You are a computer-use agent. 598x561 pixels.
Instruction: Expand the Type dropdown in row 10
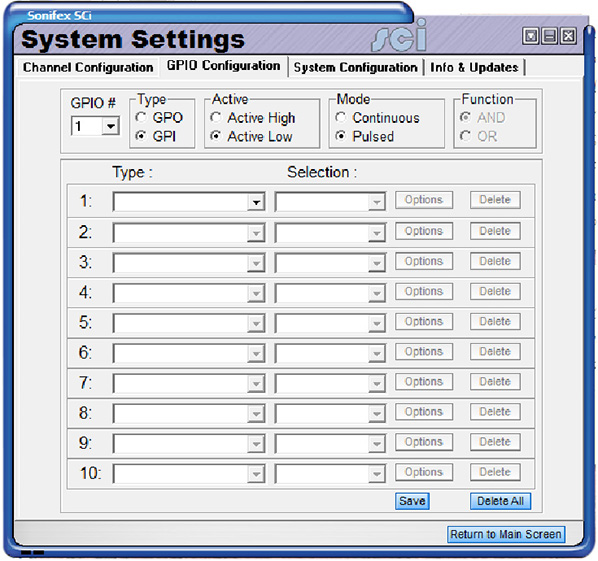(256, 474)
